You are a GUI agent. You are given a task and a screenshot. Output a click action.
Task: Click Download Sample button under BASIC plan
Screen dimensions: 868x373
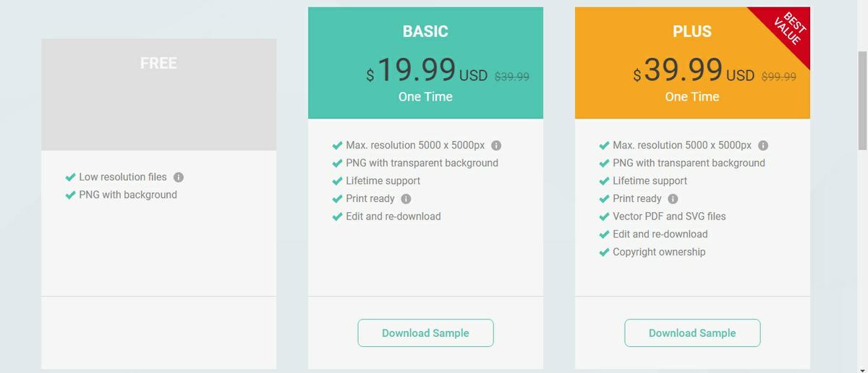point(425,333)
